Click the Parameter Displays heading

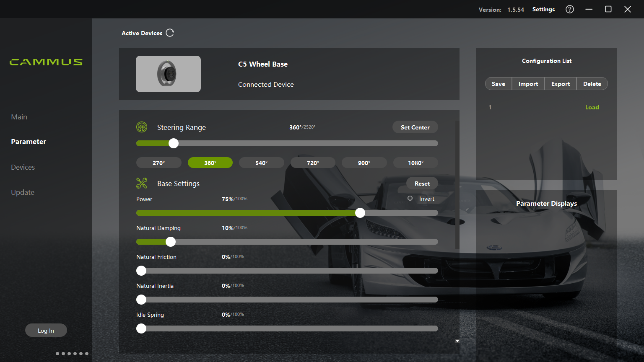tap(546, 203)
